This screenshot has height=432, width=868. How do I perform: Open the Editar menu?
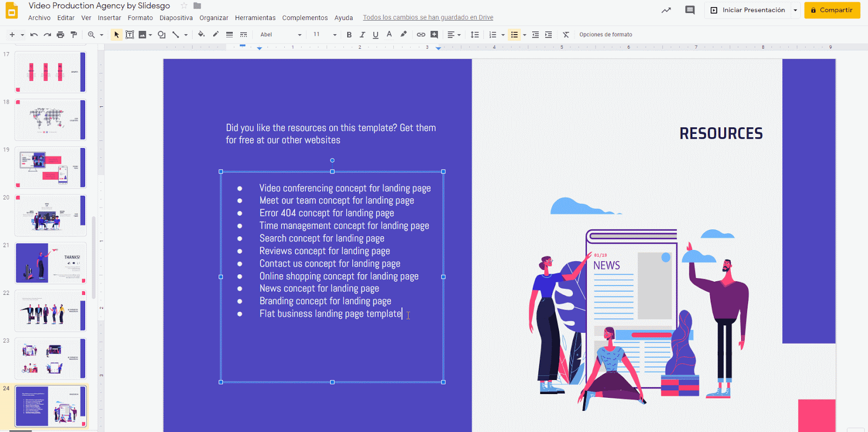click(x=66, y=18)
